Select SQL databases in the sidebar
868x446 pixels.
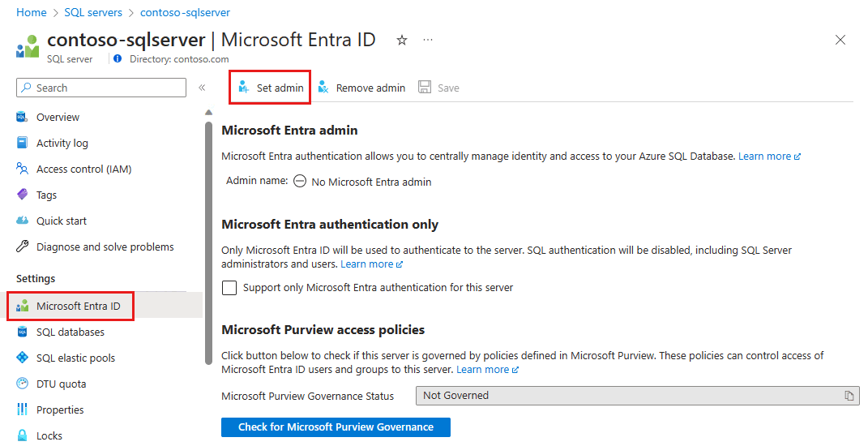(x=70, y=332)
